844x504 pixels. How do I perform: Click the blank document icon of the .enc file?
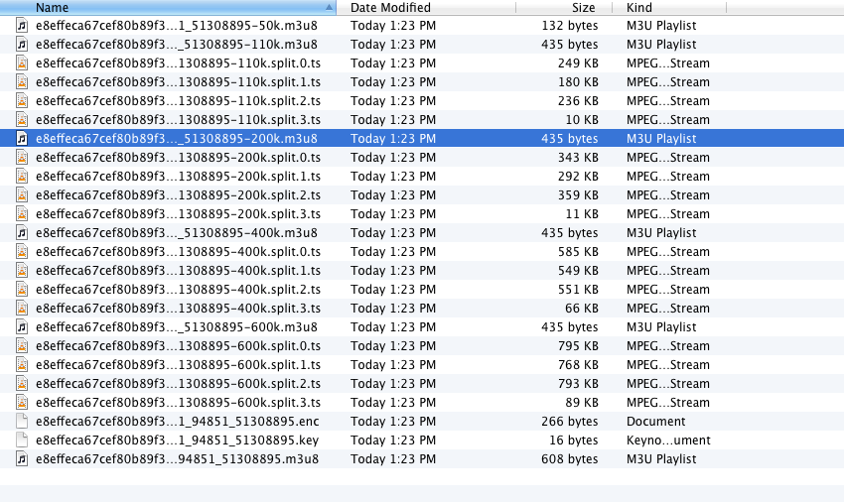coord(22,422)
